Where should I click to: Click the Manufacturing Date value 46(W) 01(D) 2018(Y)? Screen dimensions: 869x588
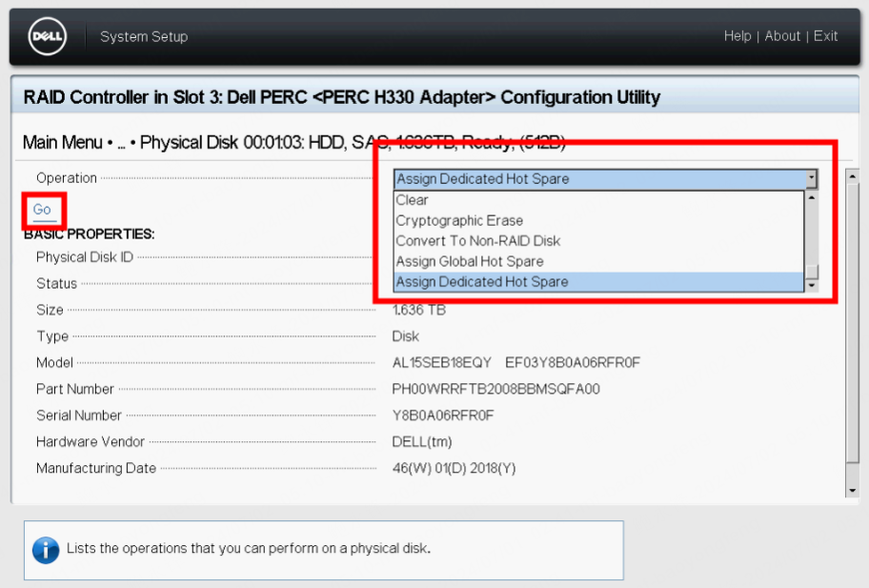pyautogui.click(x=454, y=468)
